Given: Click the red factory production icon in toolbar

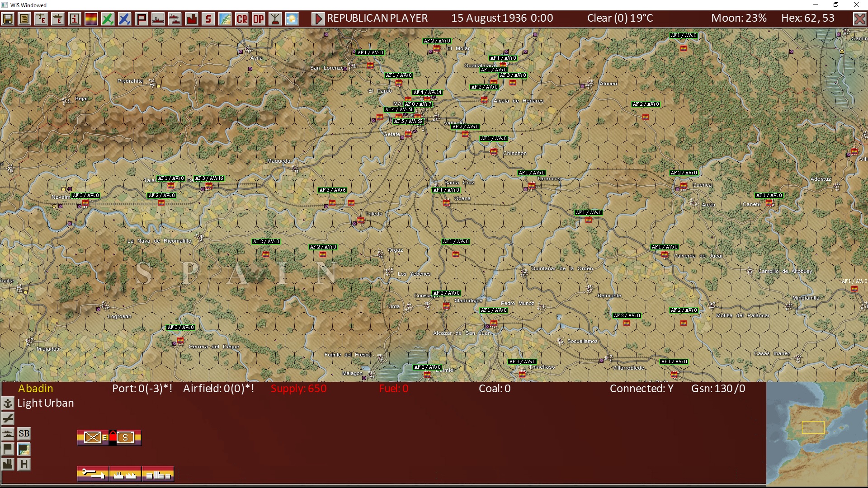Looking at the screenshot, I should coord(192,19).
